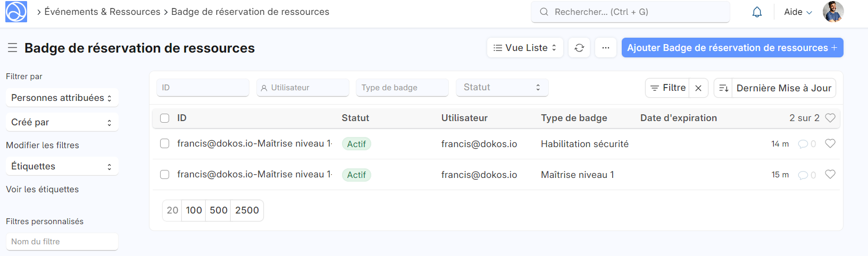The image size is (868, 256).
Task: Open the Maîtrise niveau 1 row ID link
Action: (x=255, y=175)
